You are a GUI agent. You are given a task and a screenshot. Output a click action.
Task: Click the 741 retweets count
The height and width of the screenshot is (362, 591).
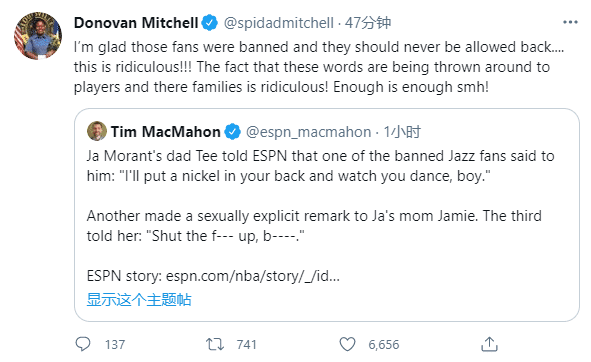(247, 345)
